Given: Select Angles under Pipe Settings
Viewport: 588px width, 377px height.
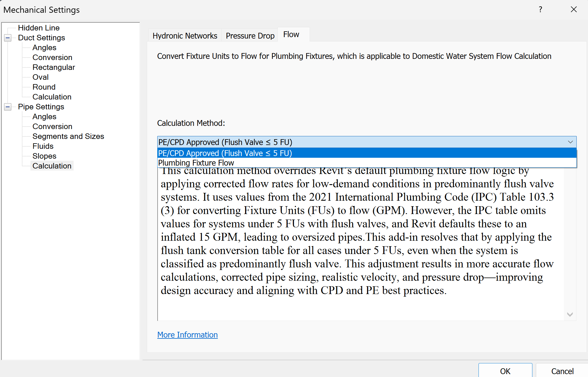Looking at the screenshot, I should coord(44,117).
